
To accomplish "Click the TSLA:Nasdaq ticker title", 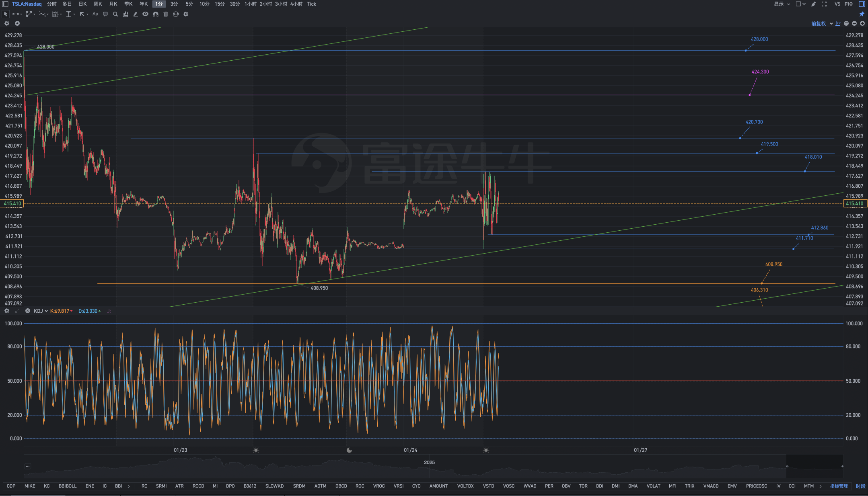I will (27, 4).
